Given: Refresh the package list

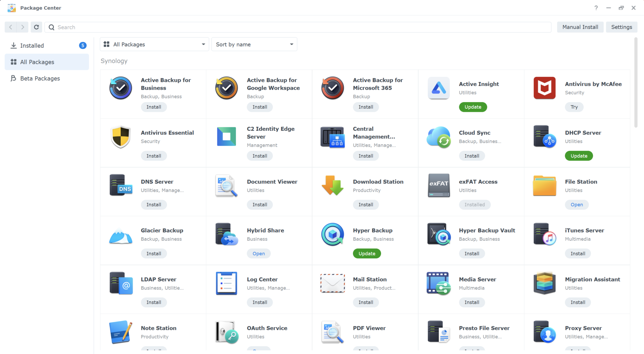Looking at the screenshot, I should (x=36, y=27).
